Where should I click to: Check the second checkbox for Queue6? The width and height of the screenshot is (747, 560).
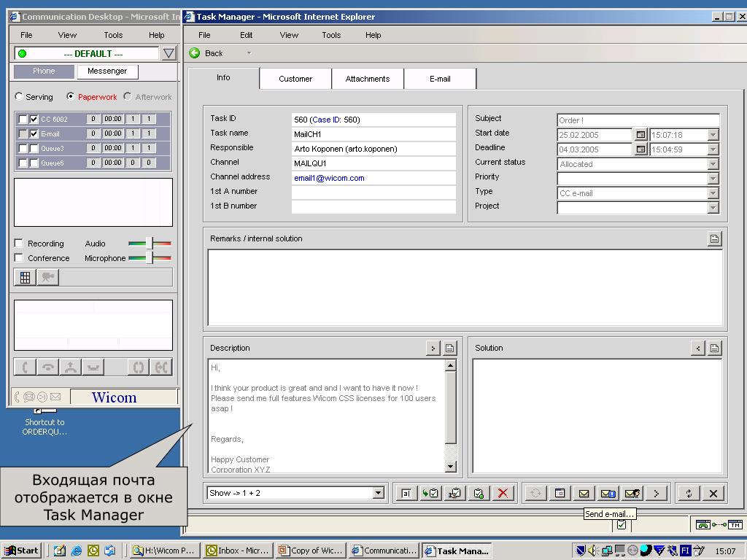click(34, 163)
